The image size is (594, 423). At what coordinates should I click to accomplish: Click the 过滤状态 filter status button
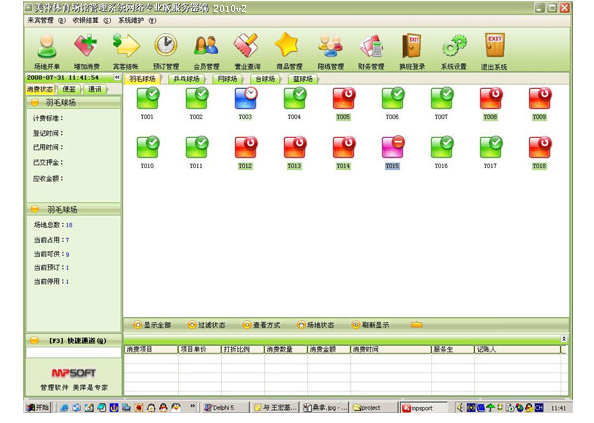coord(206,325)
